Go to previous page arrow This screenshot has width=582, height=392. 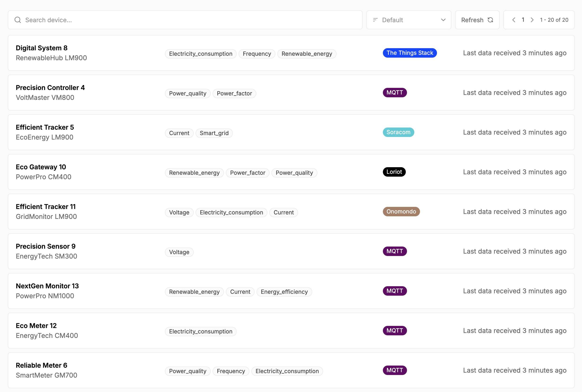pos(514,20)
